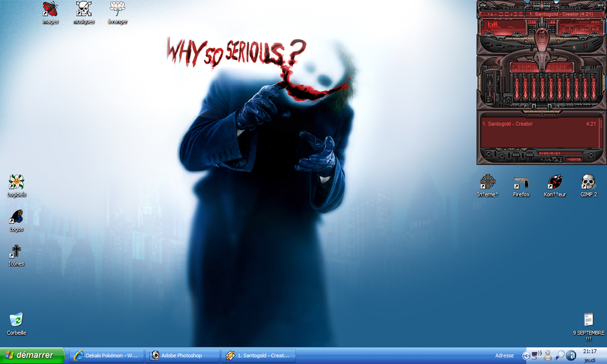Open the démarrer start menu
This screenshot has height=364, width=607.
(32, 355)
